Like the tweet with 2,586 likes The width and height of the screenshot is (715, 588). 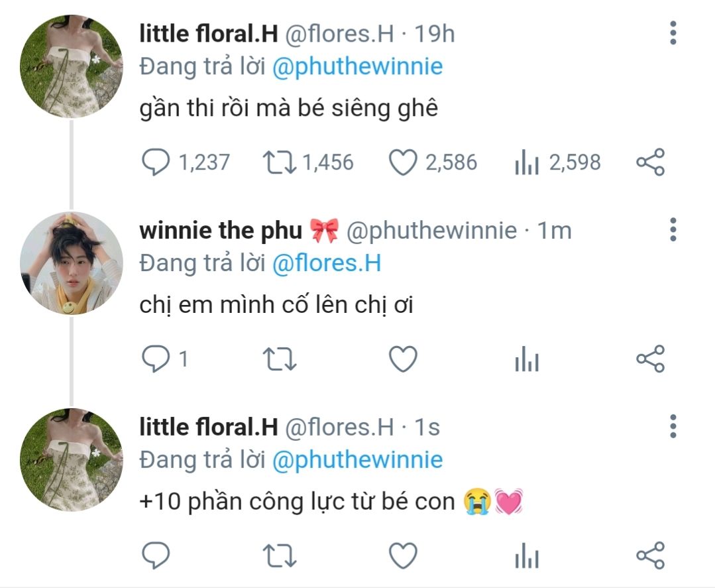(x=403, y=162)
